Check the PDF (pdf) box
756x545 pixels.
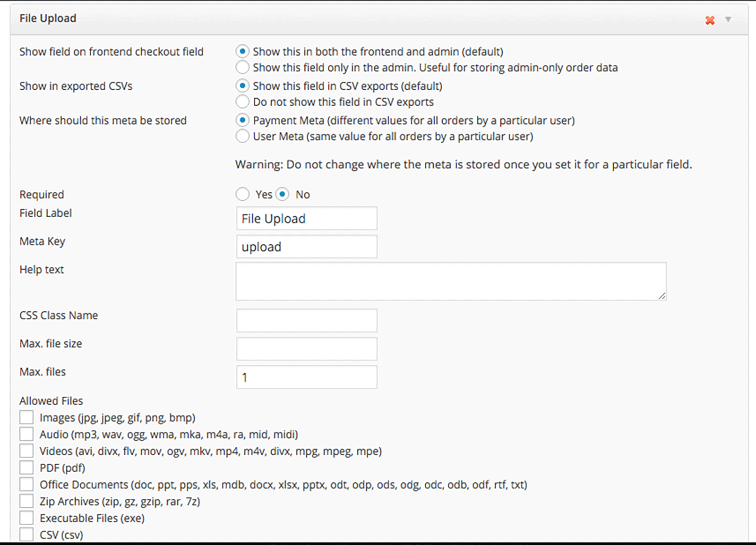coord(26,468)
